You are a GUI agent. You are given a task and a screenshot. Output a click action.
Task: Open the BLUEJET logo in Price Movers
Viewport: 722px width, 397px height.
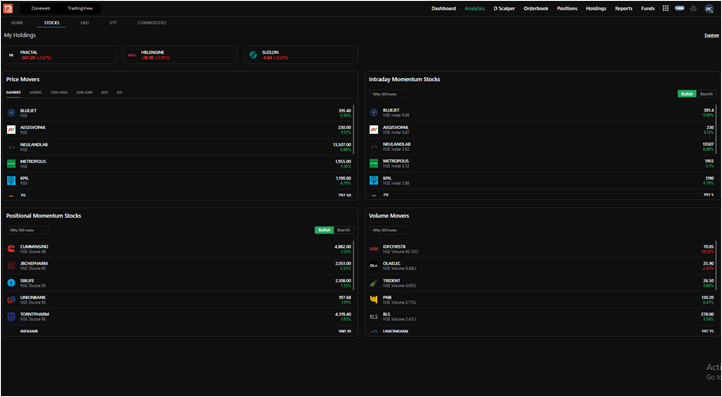pos(11,113)
